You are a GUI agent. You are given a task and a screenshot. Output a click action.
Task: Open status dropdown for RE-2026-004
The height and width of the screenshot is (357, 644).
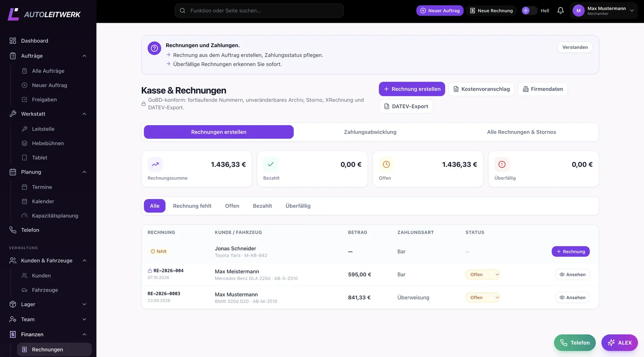pos(483,275)
